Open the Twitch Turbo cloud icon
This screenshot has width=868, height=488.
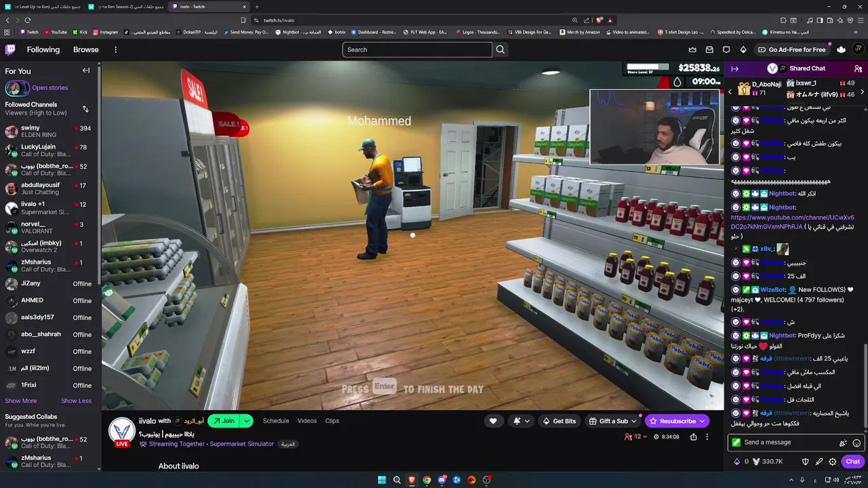tap(842, 49)
